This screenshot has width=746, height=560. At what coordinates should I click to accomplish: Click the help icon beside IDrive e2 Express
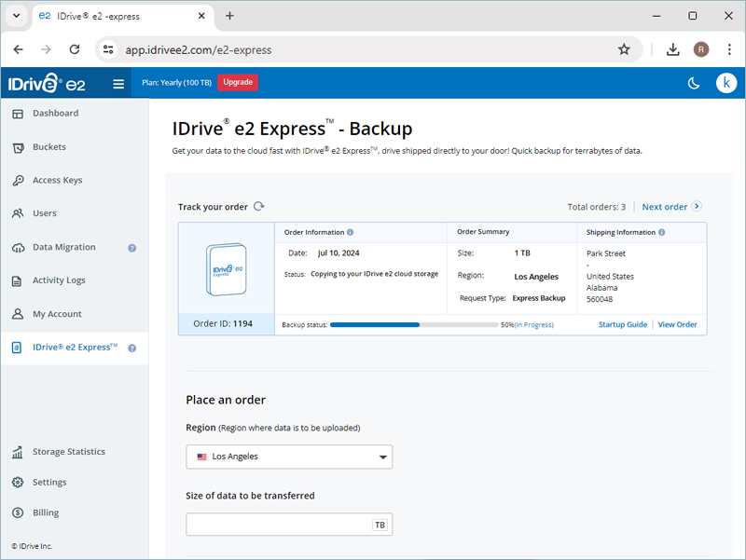pyautogui.click(x=132, y=348)
